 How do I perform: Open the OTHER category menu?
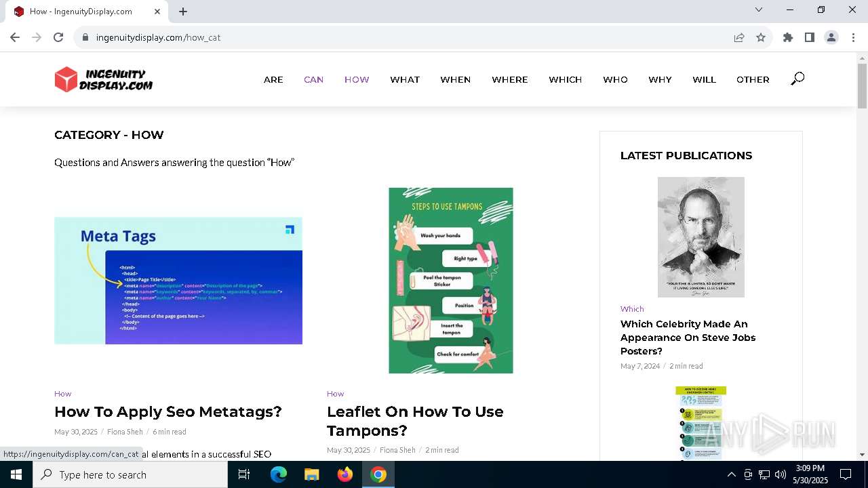[753, 79]
